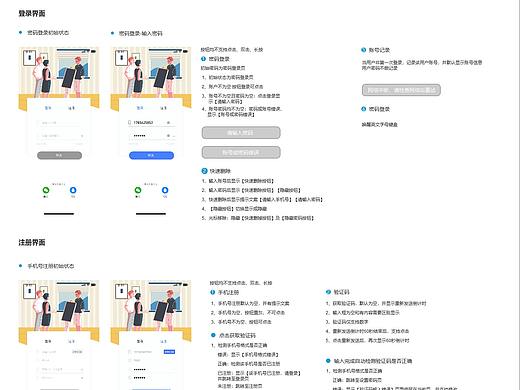Viewport: 520px width, 390px height.
Task: Select 注册 tab in initial login mockup
Action: 71,108
